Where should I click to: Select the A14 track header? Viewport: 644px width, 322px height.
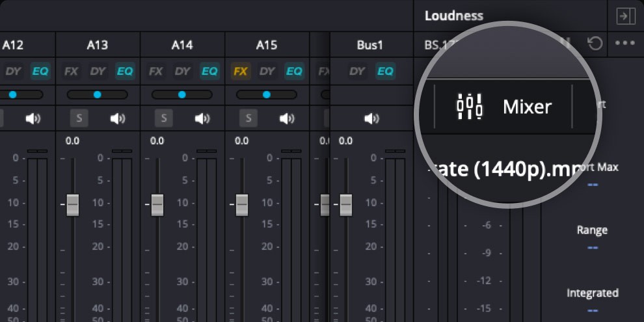coord(182,45)
